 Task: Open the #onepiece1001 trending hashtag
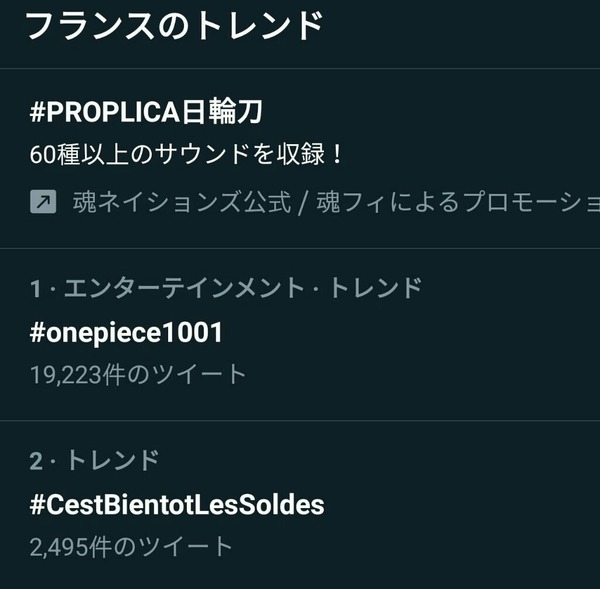click(126, 332)
